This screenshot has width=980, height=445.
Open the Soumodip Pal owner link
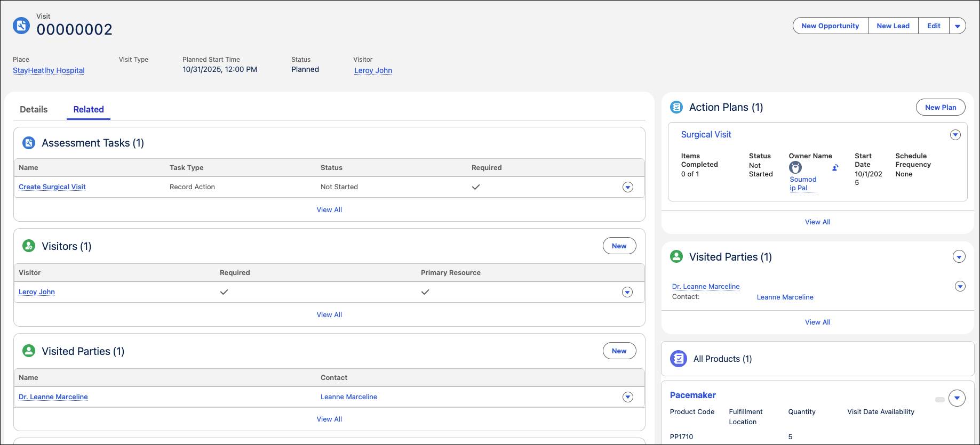click(803, 183)
